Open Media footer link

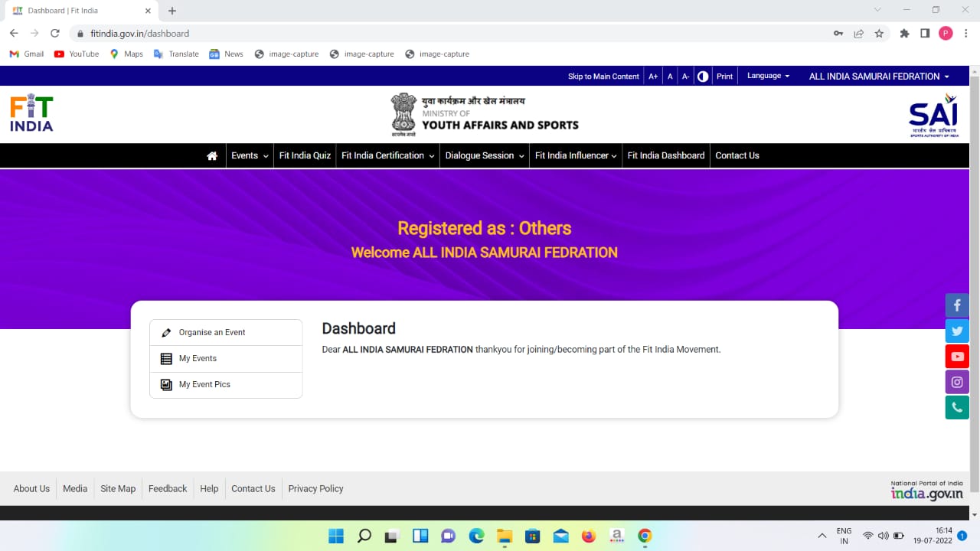tap(75, 488)
